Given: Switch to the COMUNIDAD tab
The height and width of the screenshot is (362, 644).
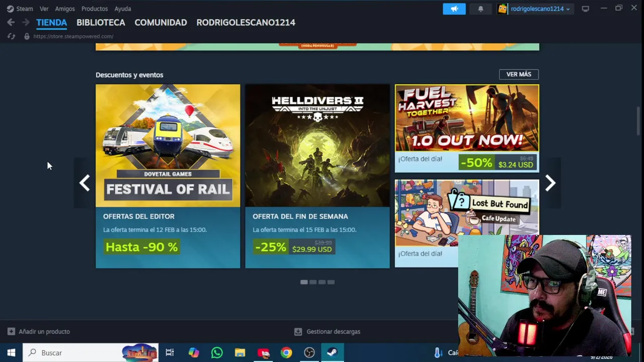Looking at the screenshot, I should [160, 22].
